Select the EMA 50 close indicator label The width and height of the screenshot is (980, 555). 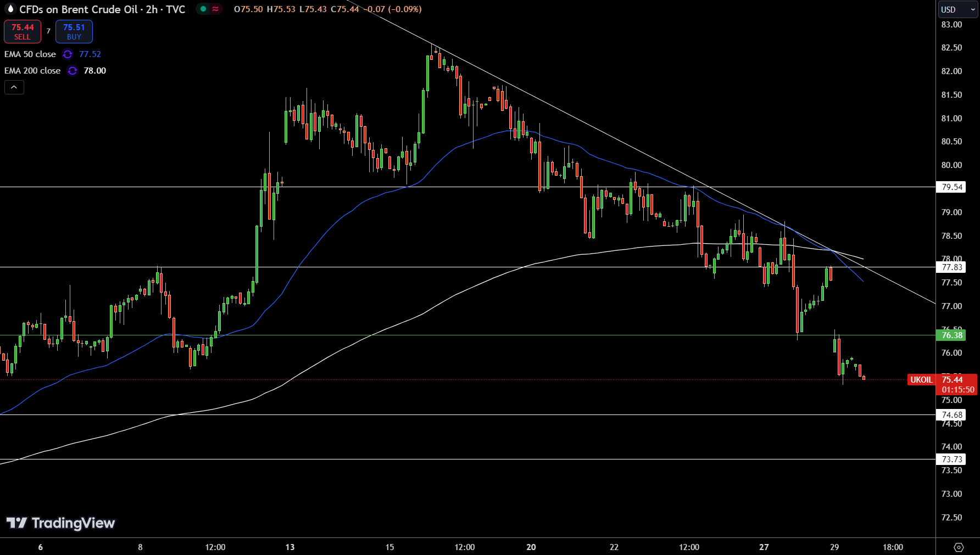click(x=30, y=54)
